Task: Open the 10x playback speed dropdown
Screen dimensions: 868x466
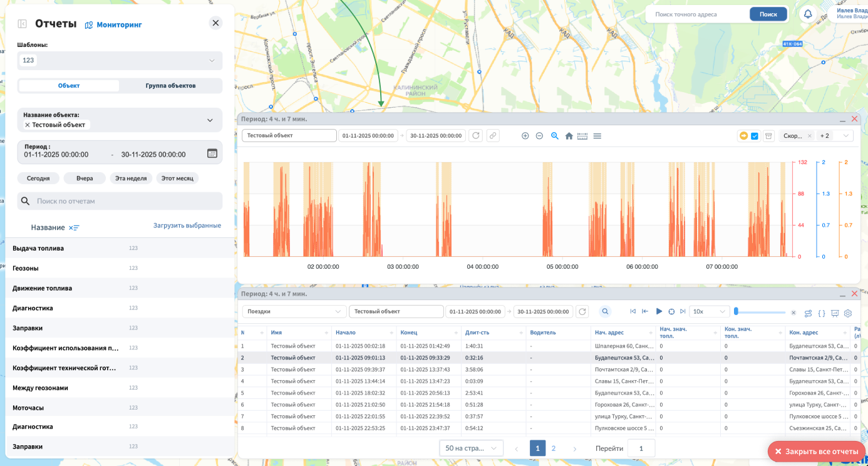Action: coord(710,311)
